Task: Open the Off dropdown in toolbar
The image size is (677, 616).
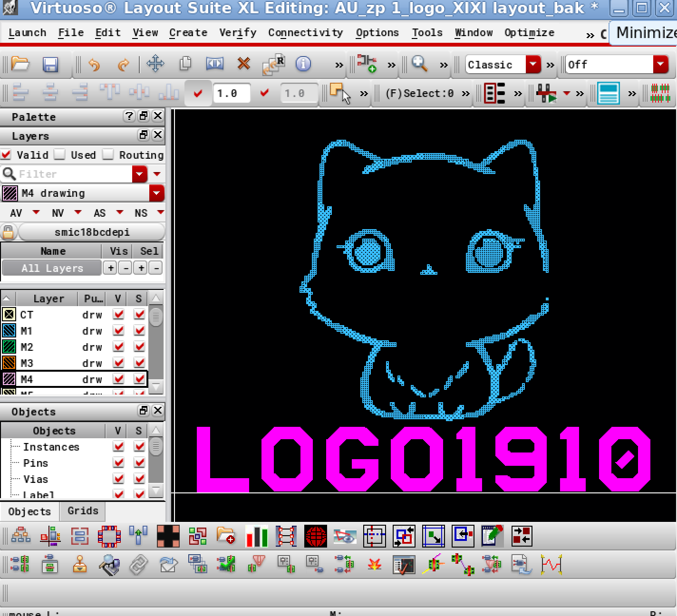Action: (x=660, y=64)
